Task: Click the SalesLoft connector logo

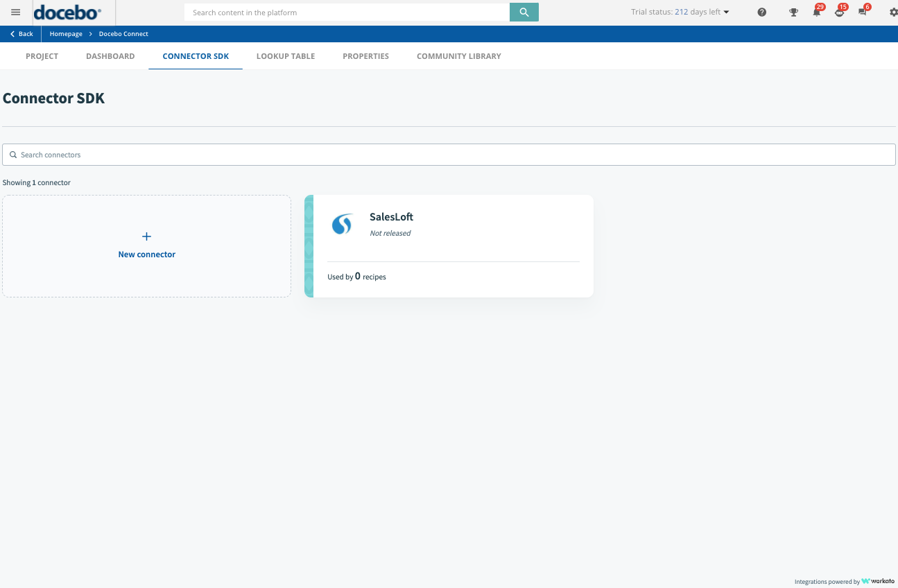Action: [343, 224]
